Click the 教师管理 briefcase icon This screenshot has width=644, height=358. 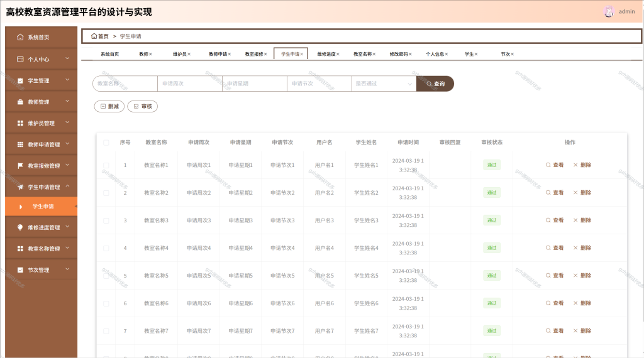coord(20,102)
